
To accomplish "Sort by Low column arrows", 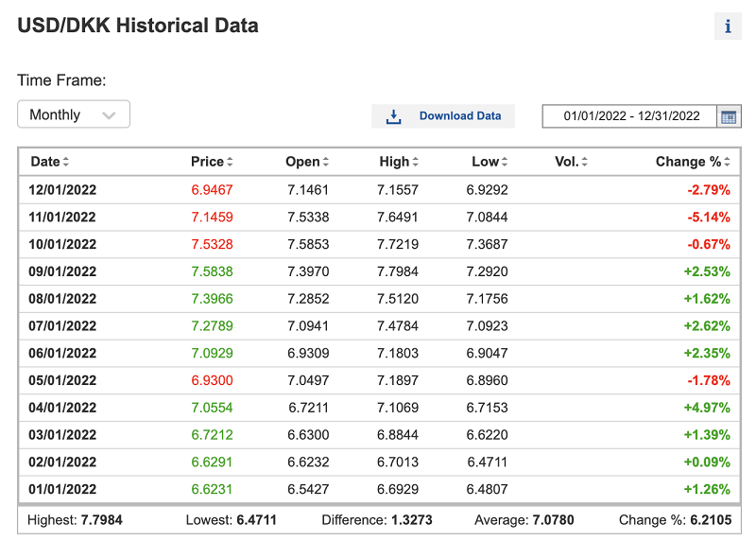I will point(505,162).
